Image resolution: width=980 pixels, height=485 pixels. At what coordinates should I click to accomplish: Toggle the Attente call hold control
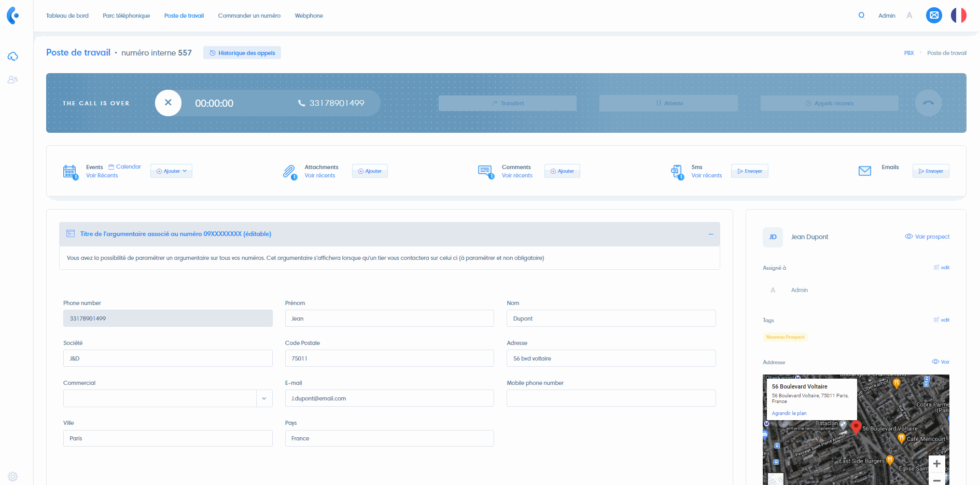(668, 103)
